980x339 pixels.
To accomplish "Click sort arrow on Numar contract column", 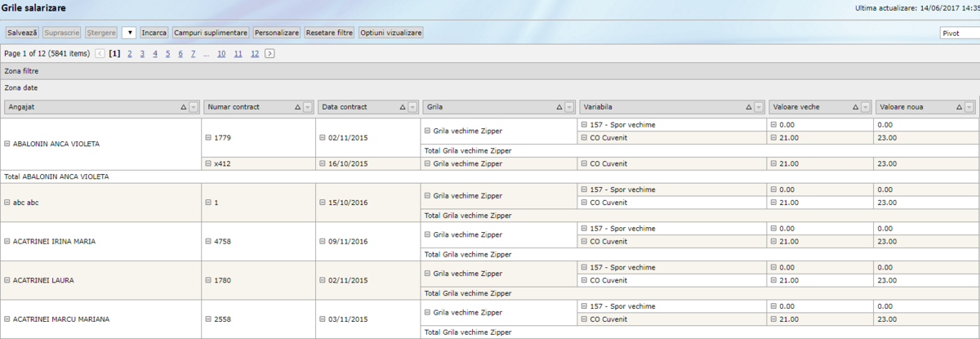I will pyautogui.click(x=297, y=107).
